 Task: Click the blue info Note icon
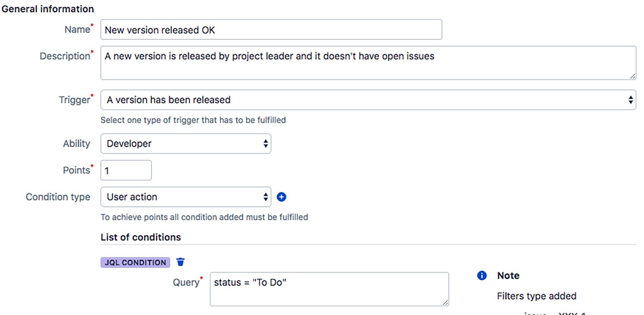tap(482, 275)
